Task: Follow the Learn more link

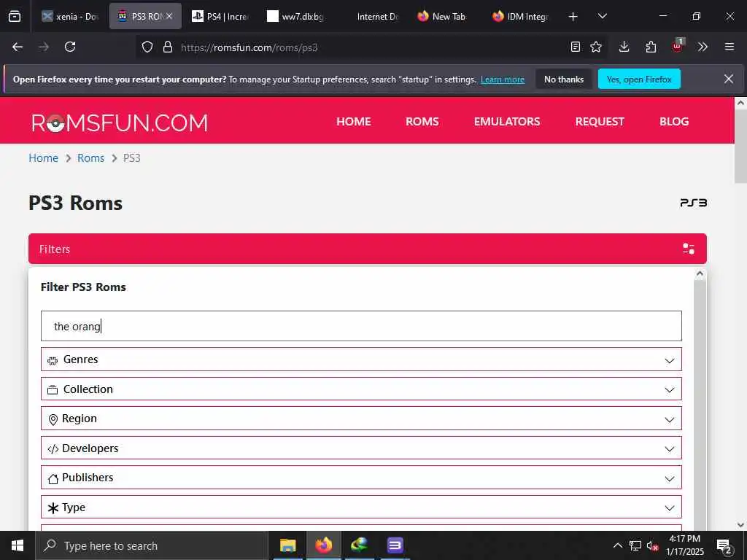Action: coord(503,79)
